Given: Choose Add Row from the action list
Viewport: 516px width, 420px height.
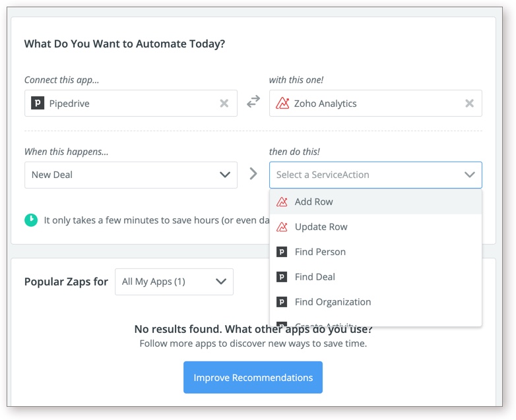Looking at the screenshot, I should tap(314, 202).
